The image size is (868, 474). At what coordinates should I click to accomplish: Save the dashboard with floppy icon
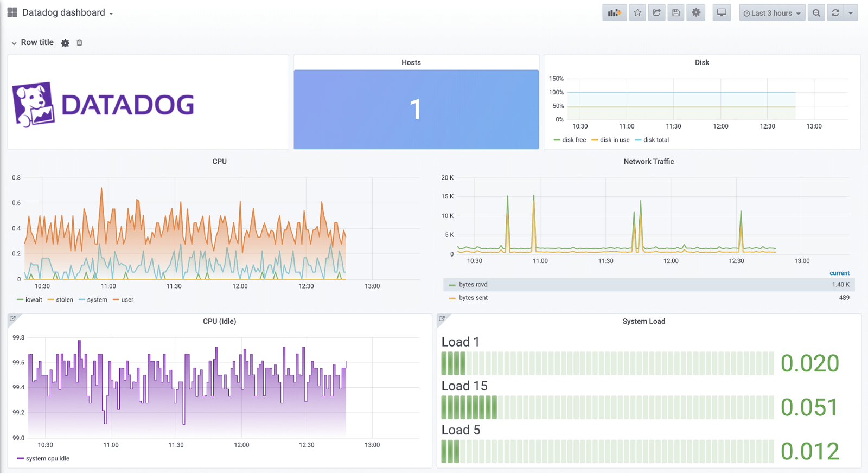[x=676, y=13]
